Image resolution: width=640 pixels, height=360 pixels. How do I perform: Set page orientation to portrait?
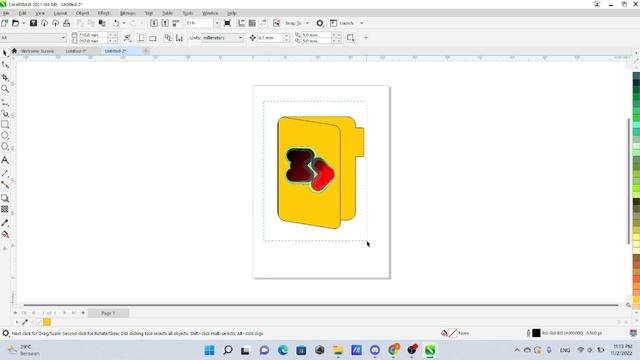click(141, 38)
